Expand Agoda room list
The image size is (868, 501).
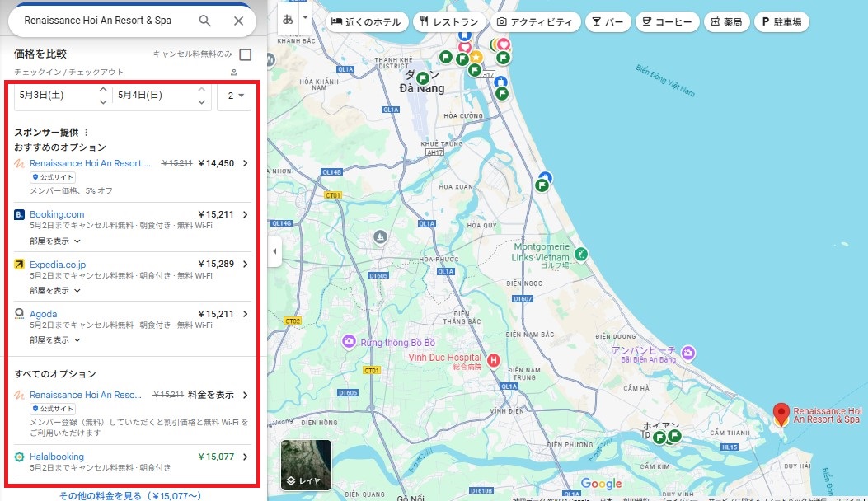pos(54,339)
